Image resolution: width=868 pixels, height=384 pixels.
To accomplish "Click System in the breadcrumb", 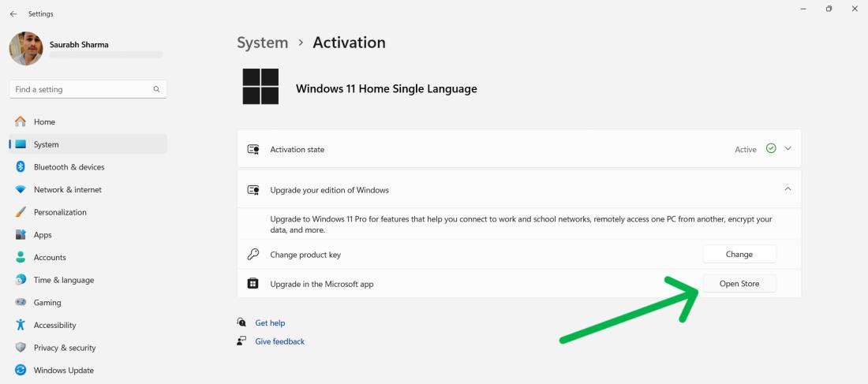I will click(x=262, y=43).
